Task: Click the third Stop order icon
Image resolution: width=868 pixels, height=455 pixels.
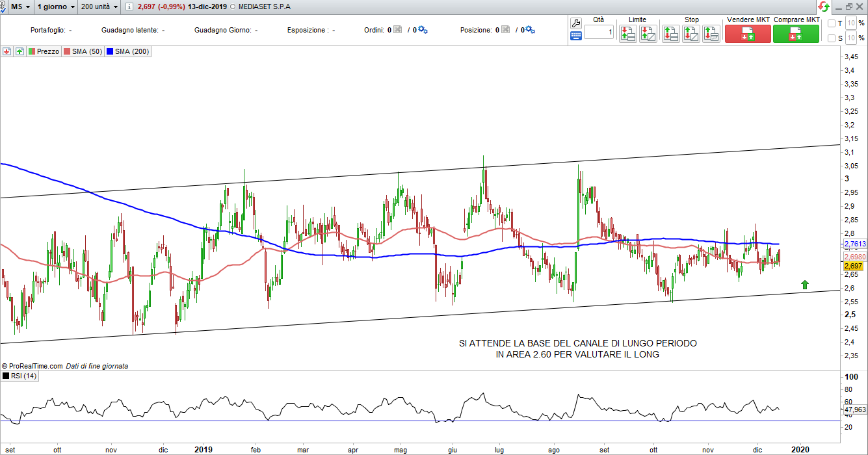Action: 711,34
